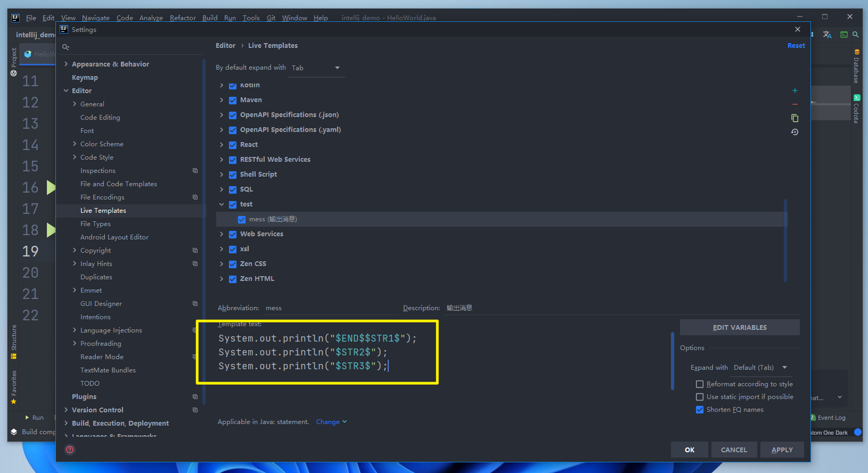868x473 pixels.
Task: Select File and Code Templates settings
Action: click(x=119, y=184)
